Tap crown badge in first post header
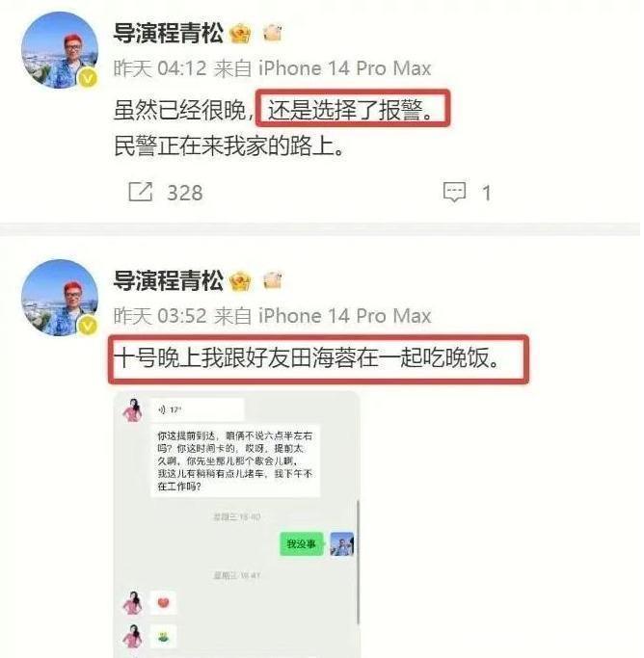This screenshot has height=658, width=644. (241, 34)
